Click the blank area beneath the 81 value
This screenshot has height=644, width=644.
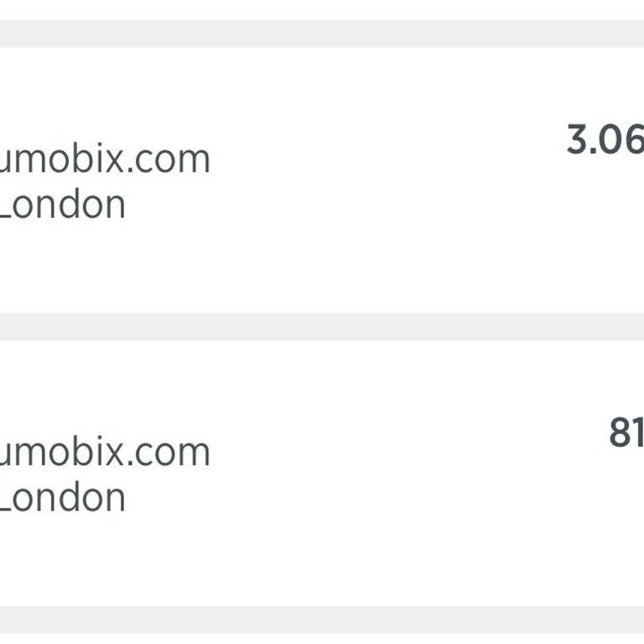pyautogui.click(x=625, y=520)
